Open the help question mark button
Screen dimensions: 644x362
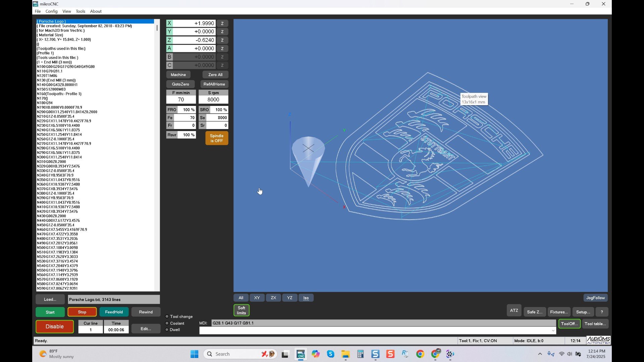click(x=602, y=312)
